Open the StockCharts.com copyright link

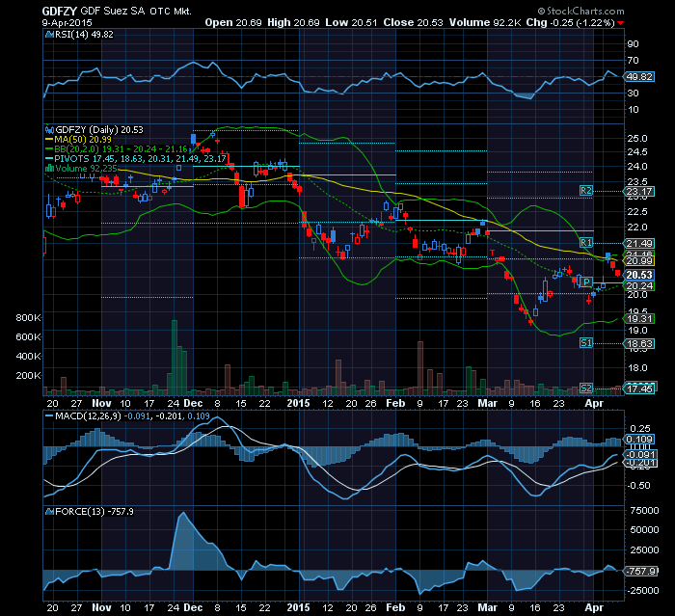(x=580, y=12)
